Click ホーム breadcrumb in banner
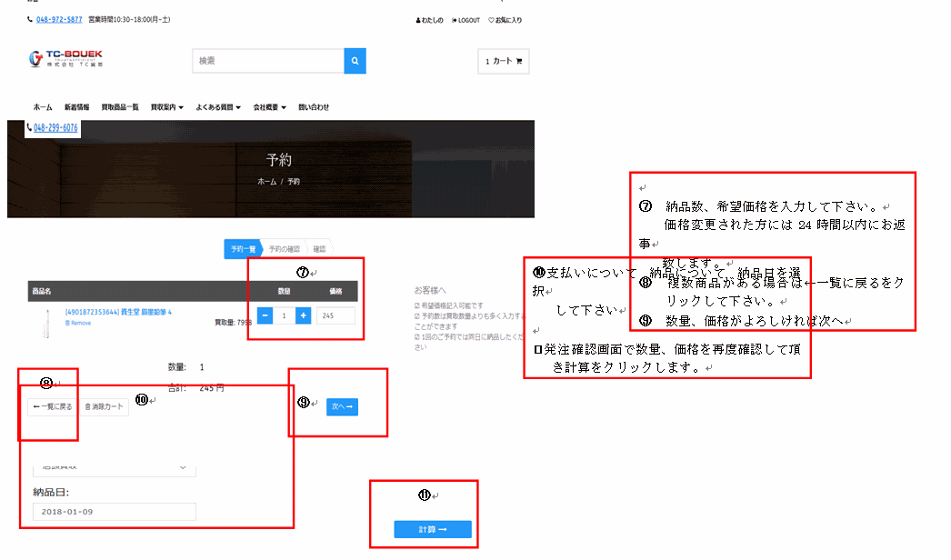The height and width of the screenshot is (560, 951). point(267,182)
